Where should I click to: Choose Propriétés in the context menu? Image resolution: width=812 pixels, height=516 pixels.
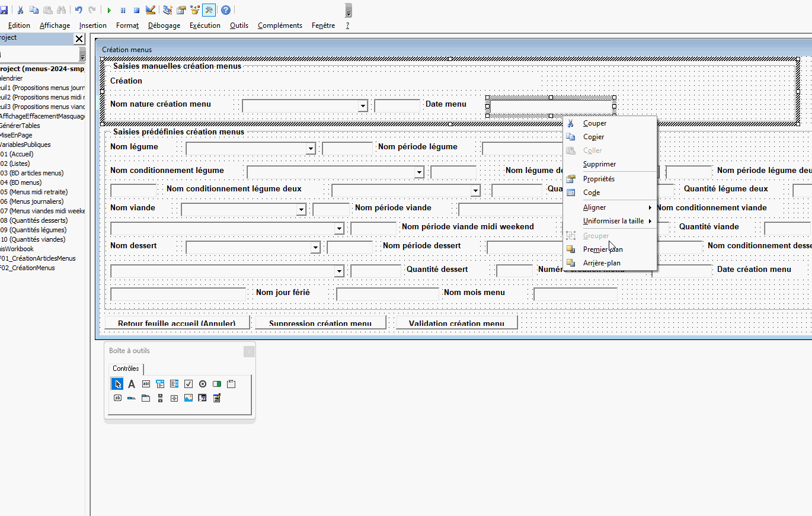click(599, 179)
